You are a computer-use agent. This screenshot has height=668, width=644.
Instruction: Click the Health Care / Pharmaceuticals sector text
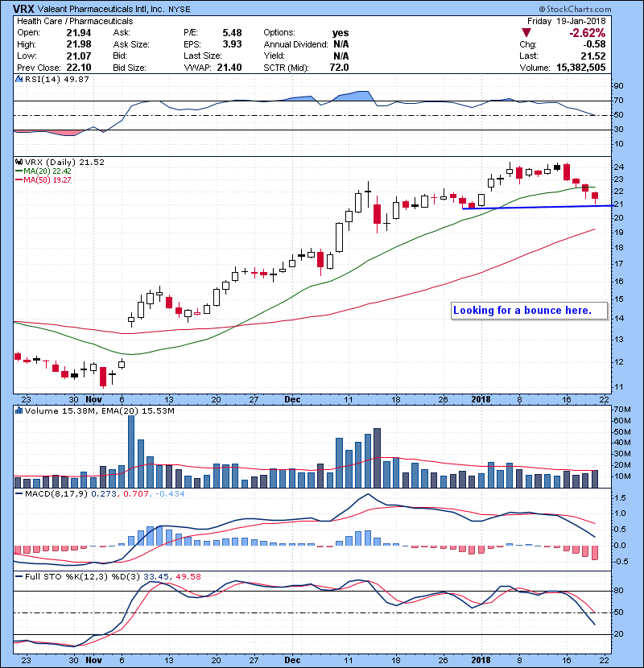tap(75, 21)
